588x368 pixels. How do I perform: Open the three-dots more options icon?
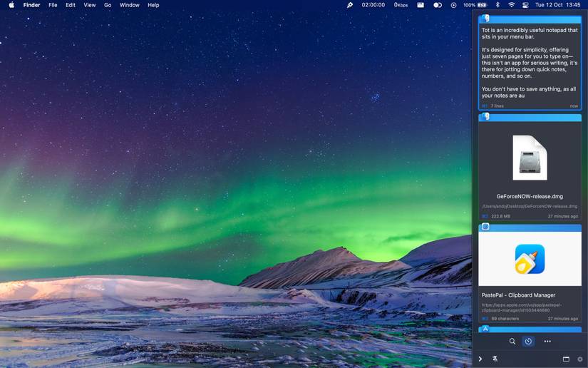click(547, 342)
